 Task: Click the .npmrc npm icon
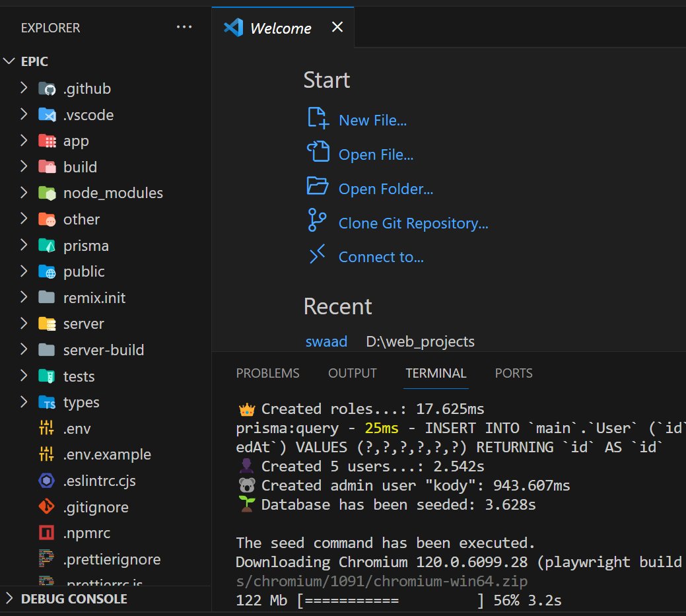46,533
